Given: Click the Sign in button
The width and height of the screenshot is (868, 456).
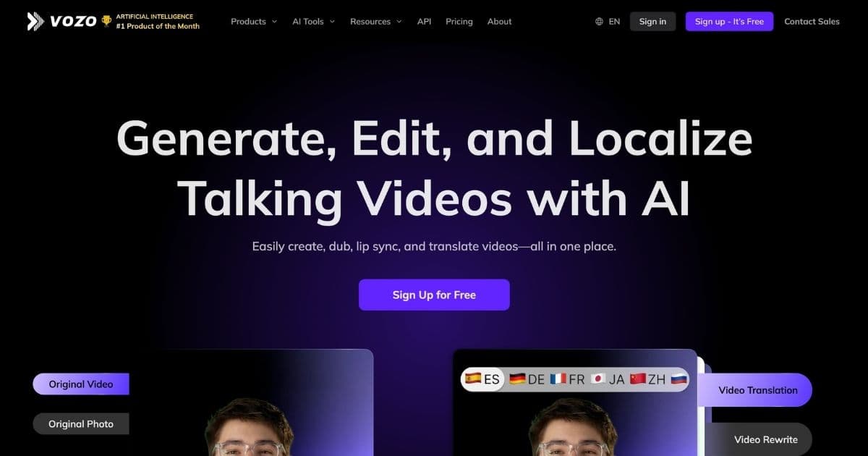Looking at the screenshot, I should click(x=652, y=22).
